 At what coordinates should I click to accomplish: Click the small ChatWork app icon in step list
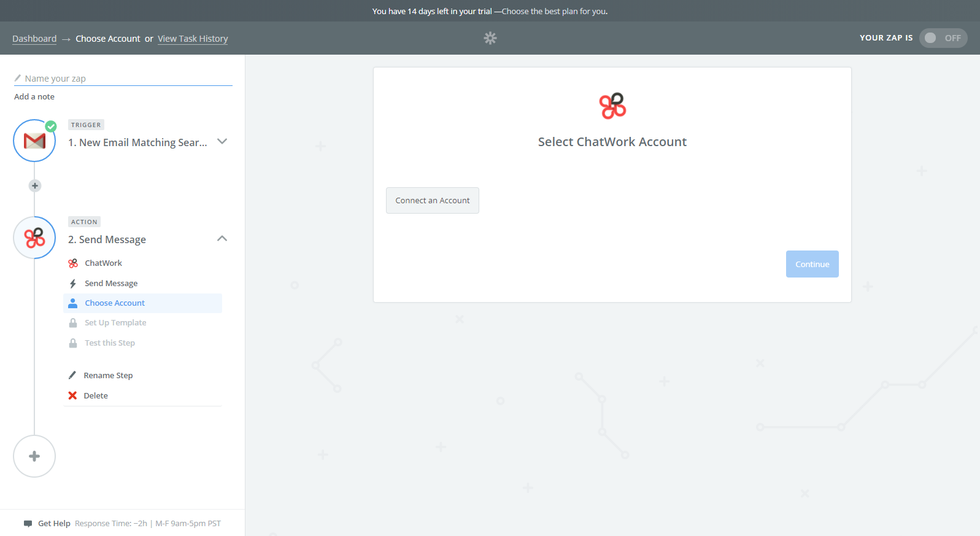pyautogui.click(x=73, y=263)
